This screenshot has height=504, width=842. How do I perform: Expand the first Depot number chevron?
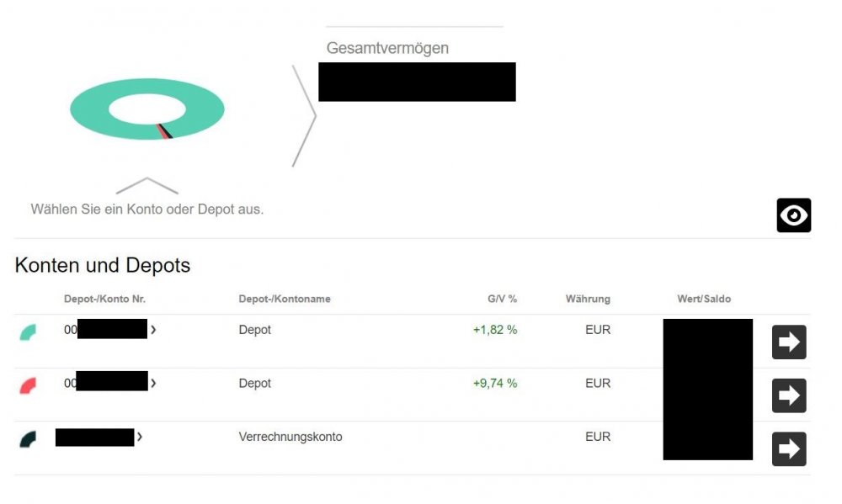(x=153, y=330)
